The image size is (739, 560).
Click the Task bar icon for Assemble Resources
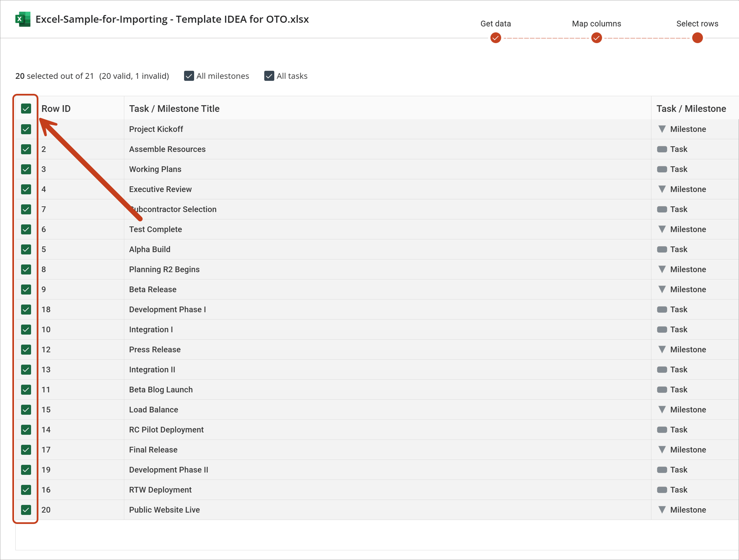pos(662,149)
